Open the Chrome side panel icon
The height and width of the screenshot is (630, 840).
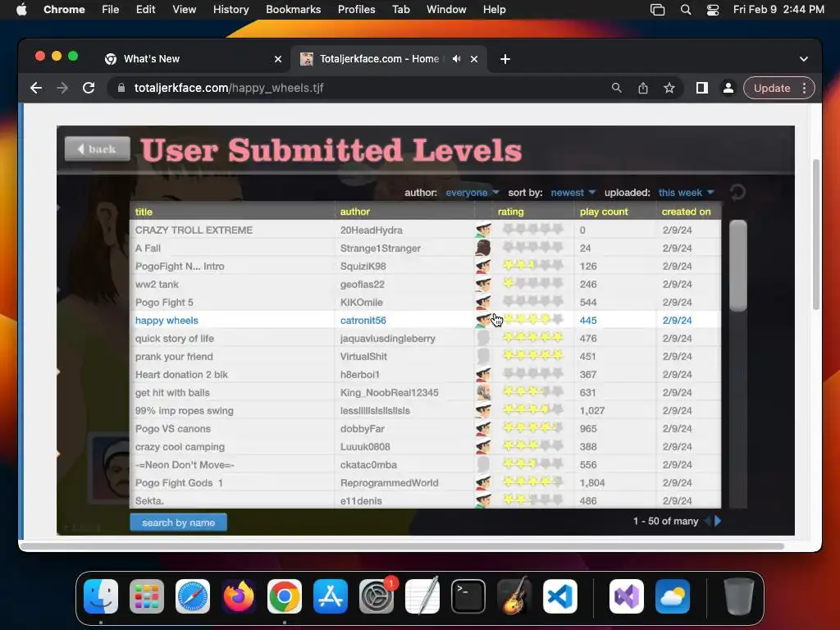coord(702,88)
